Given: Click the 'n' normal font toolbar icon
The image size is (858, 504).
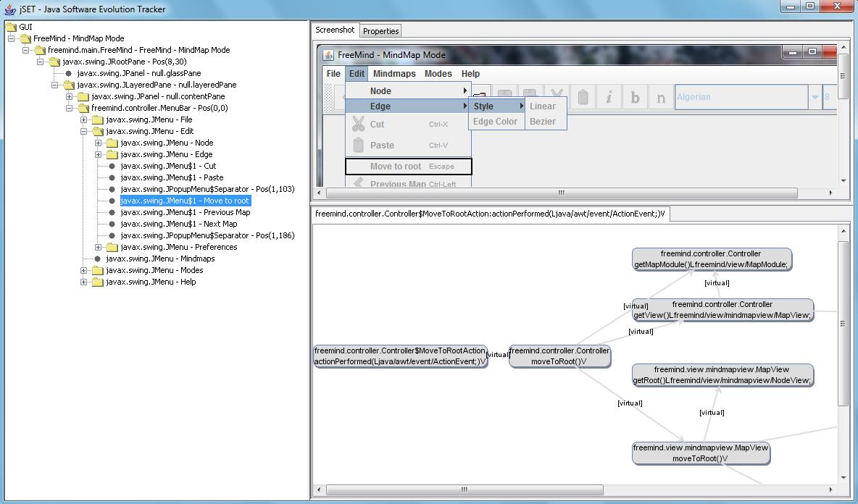Looking at the screenshot, I should click(x=660, y=98).
